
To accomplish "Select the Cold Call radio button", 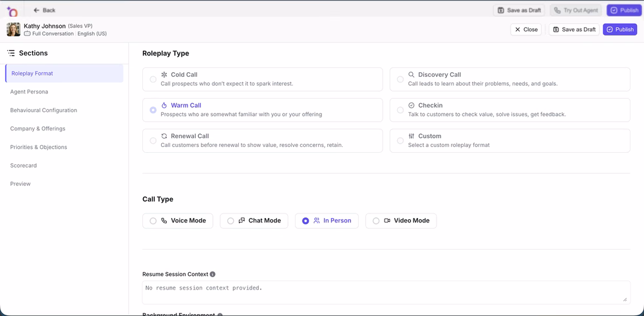I will coord(153,79).
